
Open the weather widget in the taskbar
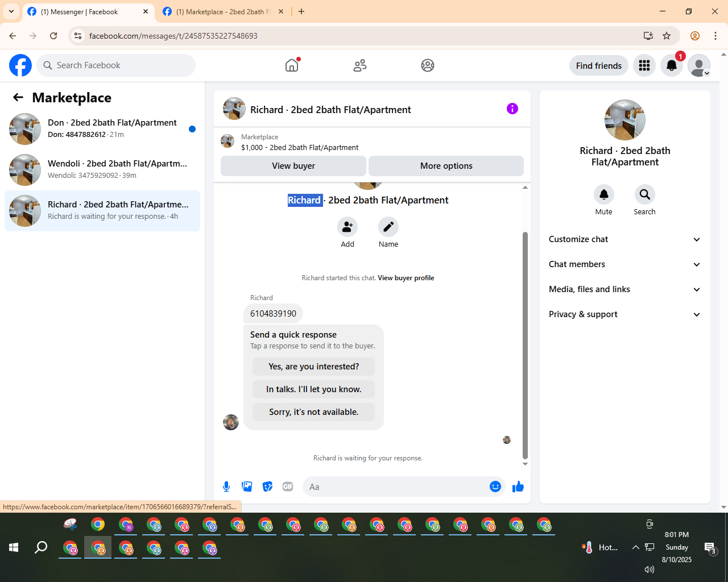tap(600, 547)
